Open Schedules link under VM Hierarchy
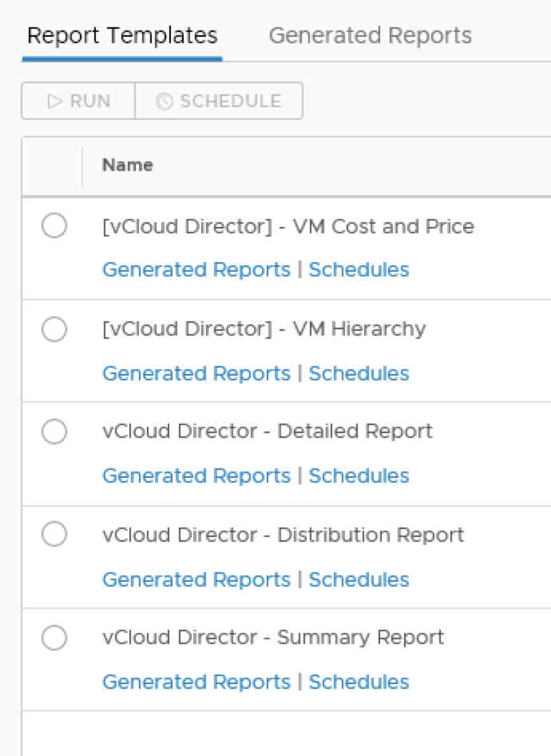This screenshot has height=756, width=551. tap(359, 373)
